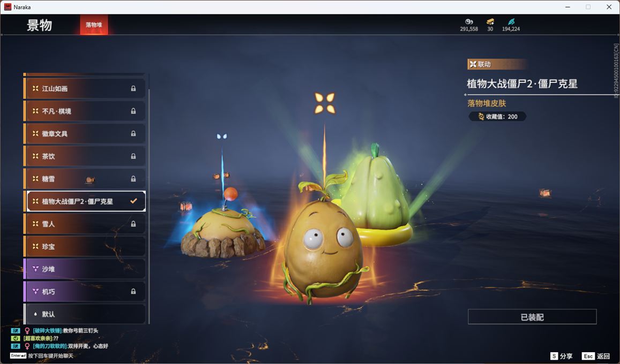Click the lock icon on 糖雪
The width and height of the screenshot is (620, 364).
tap(133, 178)
